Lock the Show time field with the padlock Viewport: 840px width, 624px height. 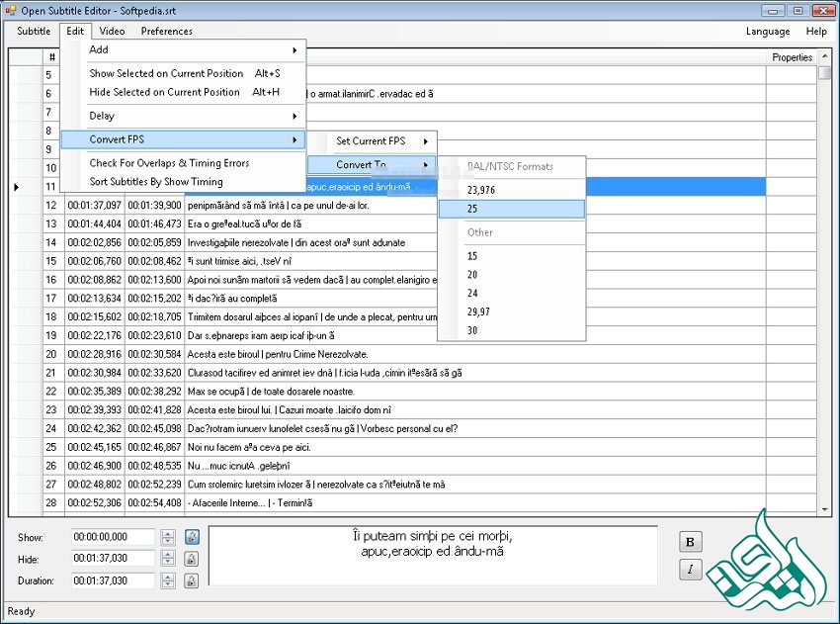tap(191, 536)
